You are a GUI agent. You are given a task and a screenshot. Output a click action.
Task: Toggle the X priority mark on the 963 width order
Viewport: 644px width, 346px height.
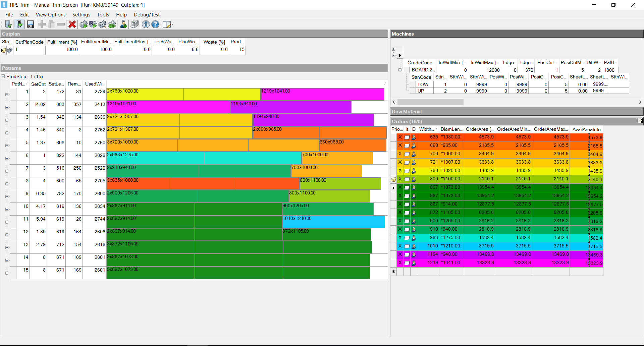pos(400,238)
